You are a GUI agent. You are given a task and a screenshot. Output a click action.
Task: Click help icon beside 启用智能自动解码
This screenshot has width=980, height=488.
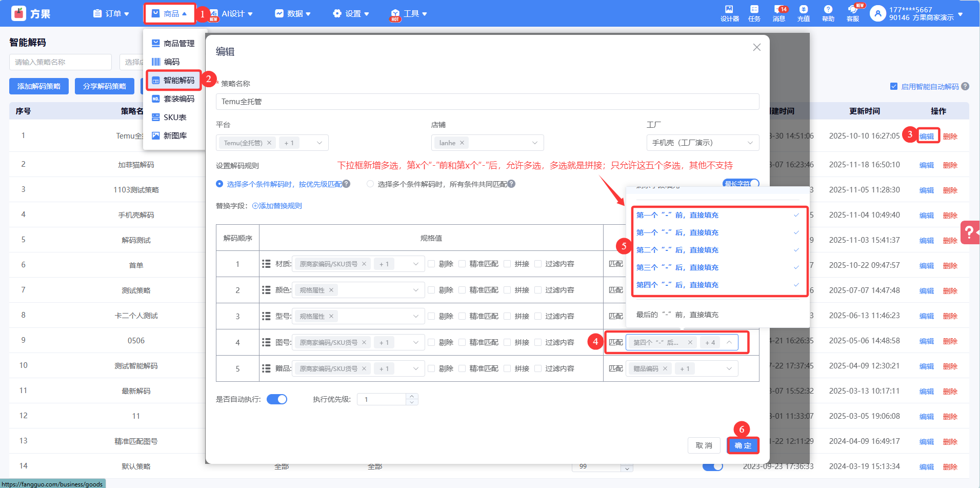coord(965,86)
